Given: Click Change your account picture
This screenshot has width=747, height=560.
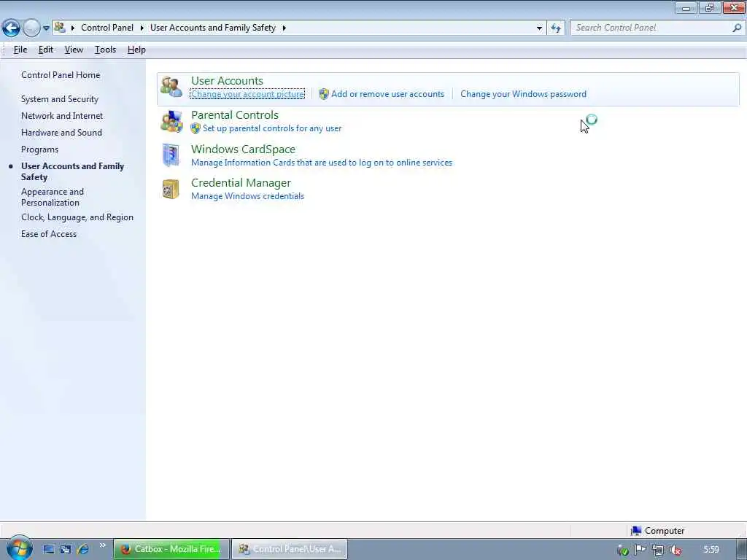Looking at the screenshot, I should click(247, 94).
